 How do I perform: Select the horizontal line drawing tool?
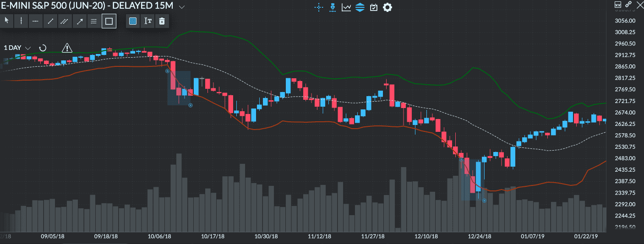[x=36, y=21]
